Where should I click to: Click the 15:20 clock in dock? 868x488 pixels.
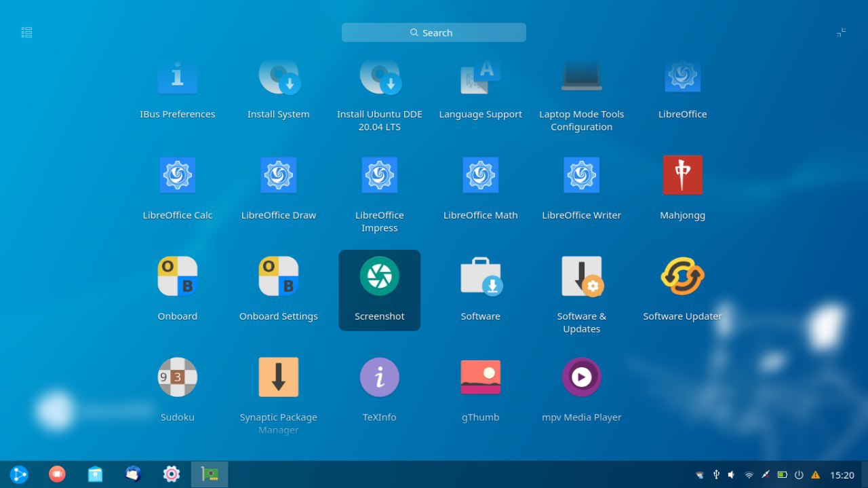tap(842, 475)
